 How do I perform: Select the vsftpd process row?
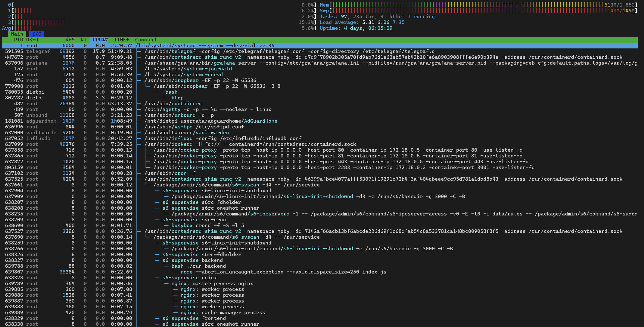pyautogui.click(x=320, y=127)
